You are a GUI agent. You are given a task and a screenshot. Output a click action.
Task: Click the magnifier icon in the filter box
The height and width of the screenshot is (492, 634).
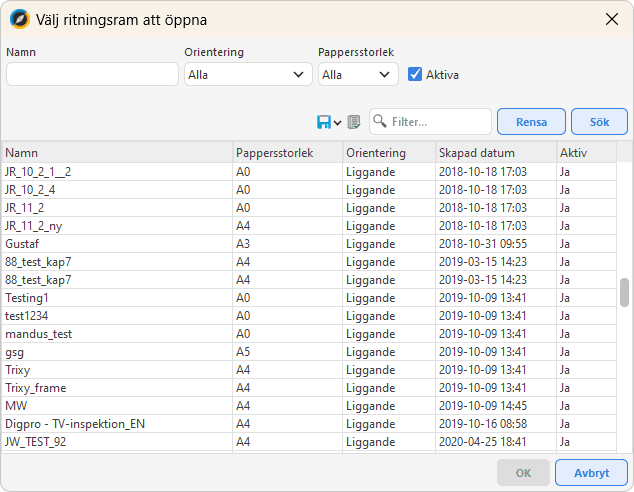[380, 122]
